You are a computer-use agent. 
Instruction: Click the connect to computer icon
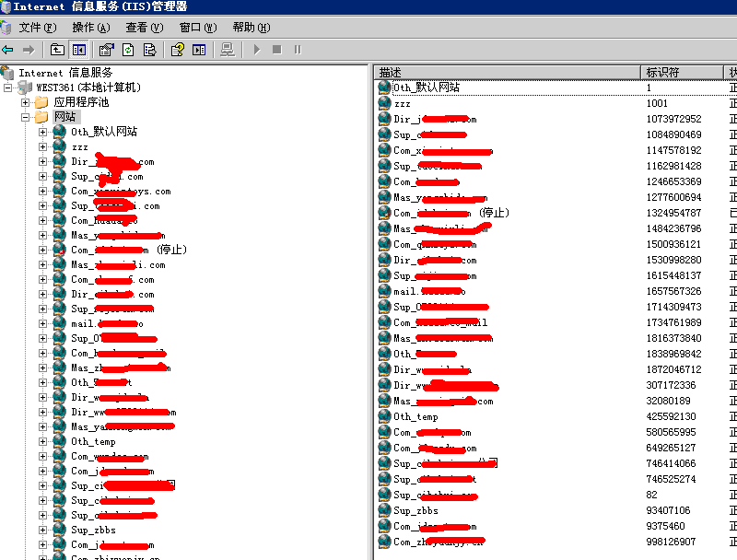[x=228, y=50]
